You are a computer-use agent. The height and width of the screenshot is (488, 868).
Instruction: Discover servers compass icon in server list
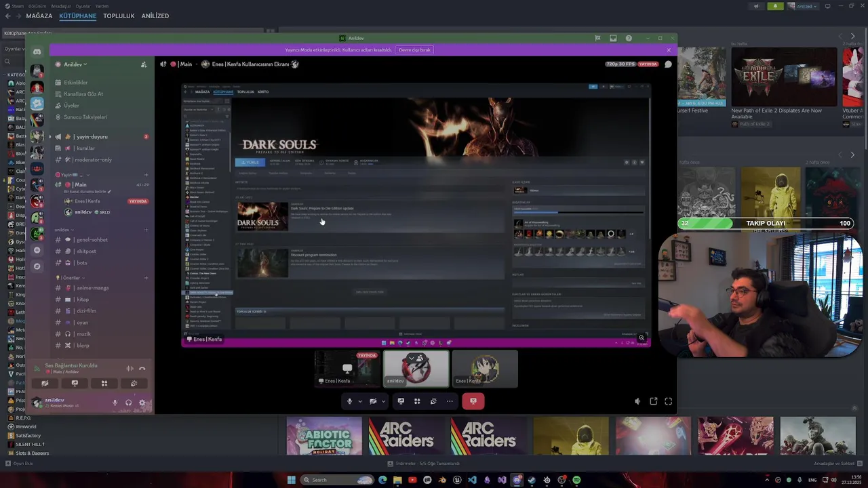click(37, 266)
